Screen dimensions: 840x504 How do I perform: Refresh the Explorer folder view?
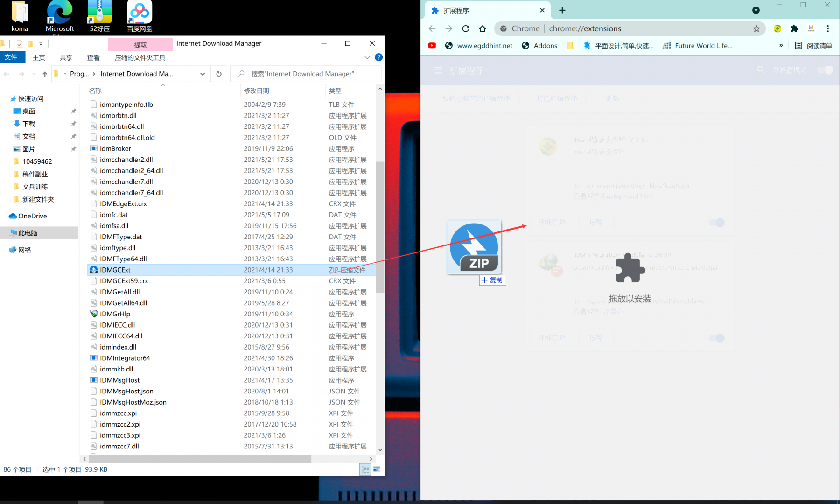tap(219, 74)
